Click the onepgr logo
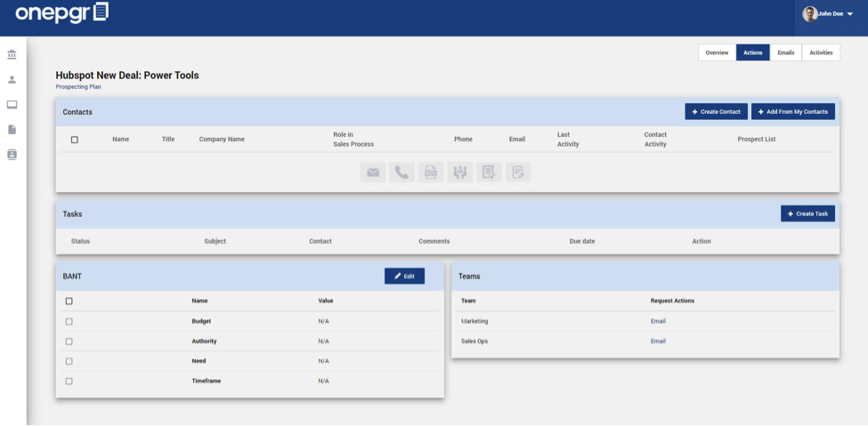 point(61,12)
